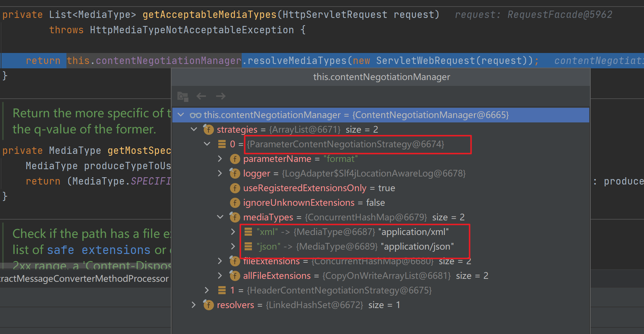Click the new watch folder icon in popup toolbar
This screenshot has height=334, width=644.
[x=183, y=96]
